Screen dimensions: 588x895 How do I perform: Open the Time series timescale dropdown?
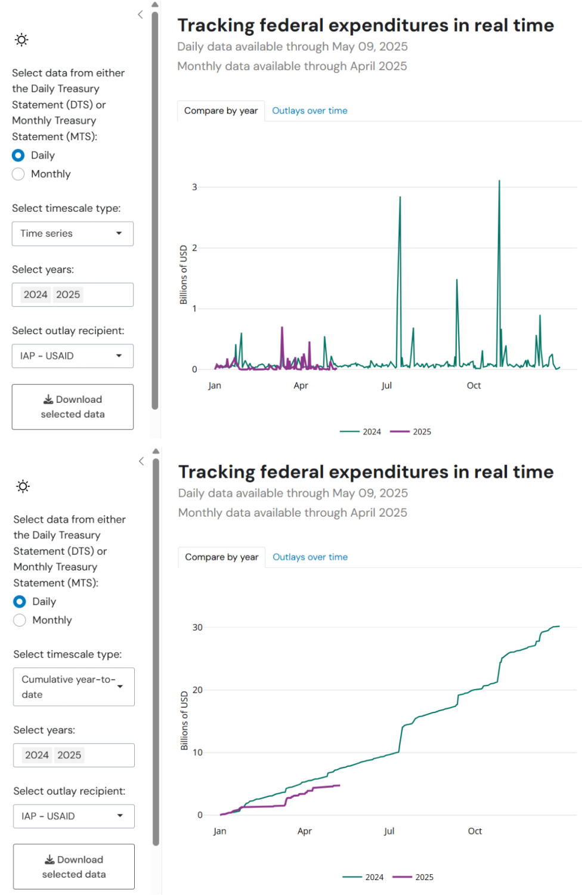[x=73, y=234]
